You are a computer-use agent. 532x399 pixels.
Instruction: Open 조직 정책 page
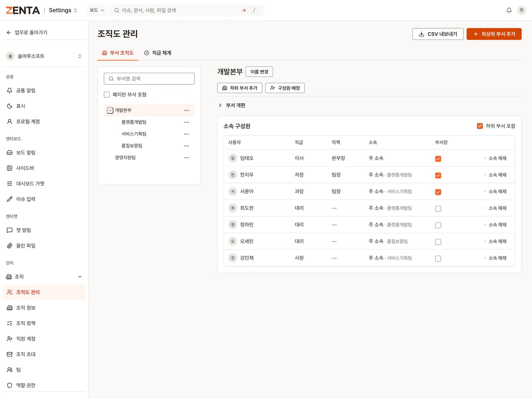point(44,323)
